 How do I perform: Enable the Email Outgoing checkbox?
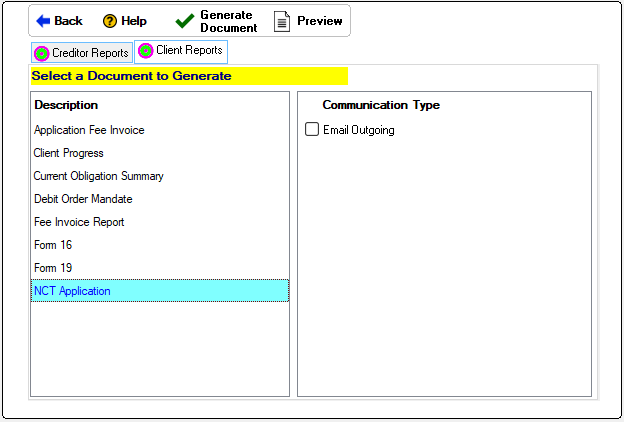[312, 130]
